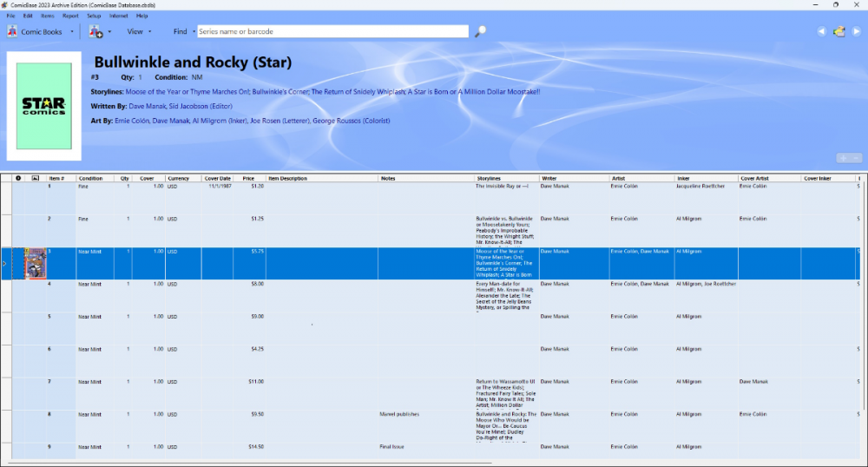Click Joe Rosen (Letterer) link
The height and width of the screenshot is (467, 868).
pos(279,121)
